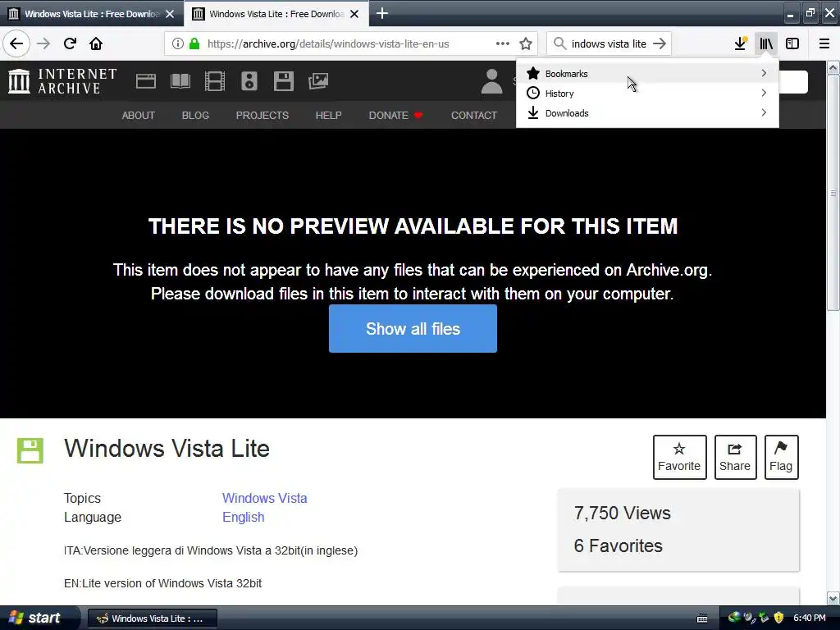840x630 pixels.
Task: Click the green padlock security icon
Action: [194, 43]
